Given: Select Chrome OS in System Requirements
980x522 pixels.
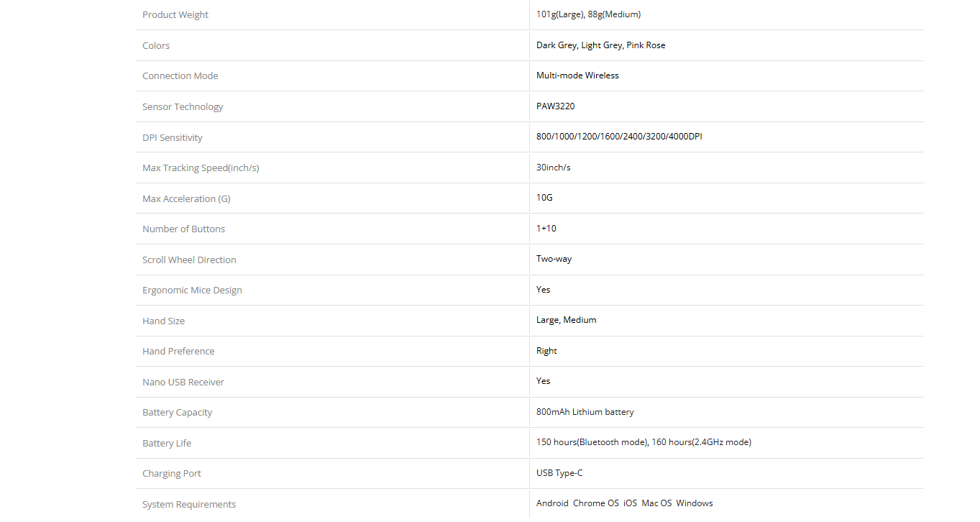Looking at the screenshot, I should (595, 503).
